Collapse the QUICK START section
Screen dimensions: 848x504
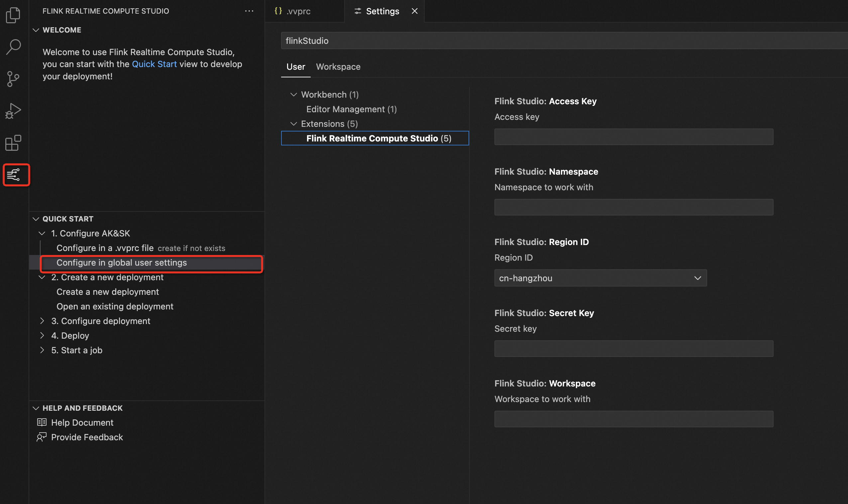tap(36, 219)
